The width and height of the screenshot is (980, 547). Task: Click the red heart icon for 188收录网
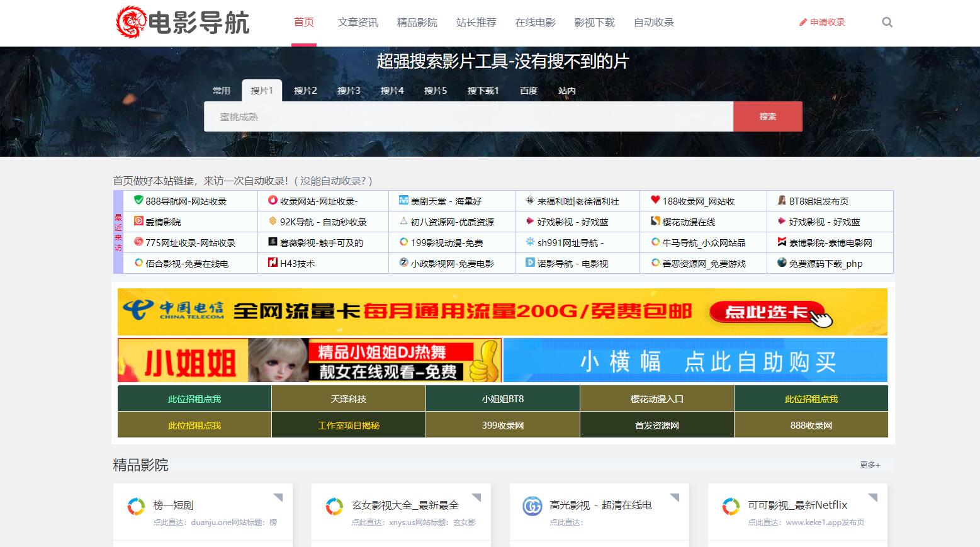point(655,200)
